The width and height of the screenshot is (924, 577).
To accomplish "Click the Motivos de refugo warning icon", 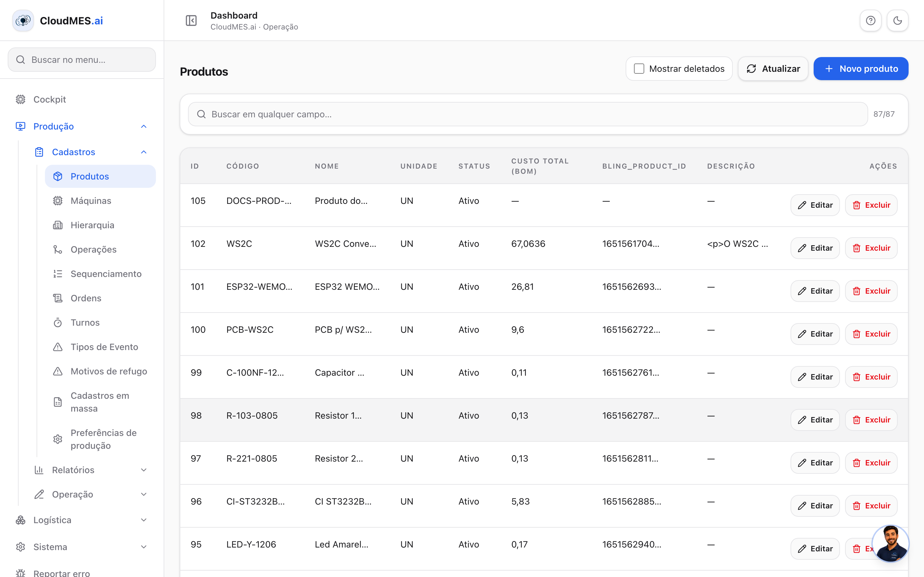I will click(x=58, y=371).
